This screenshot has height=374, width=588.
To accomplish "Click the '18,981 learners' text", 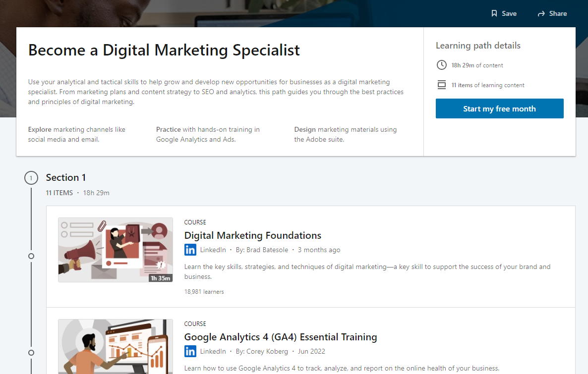I will coord(204,292).
